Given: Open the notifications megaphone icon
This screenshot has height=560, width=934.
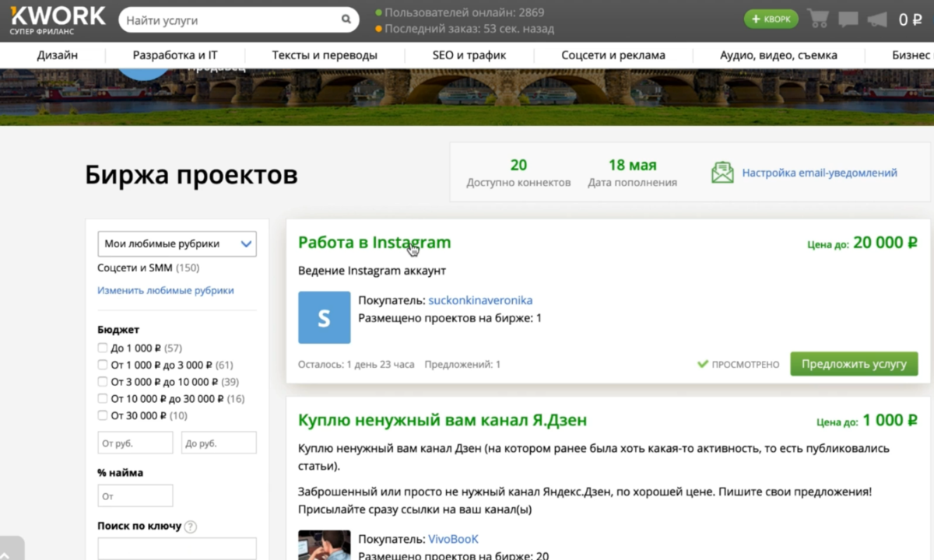Looking at the screenshot, I should (877, 19).
